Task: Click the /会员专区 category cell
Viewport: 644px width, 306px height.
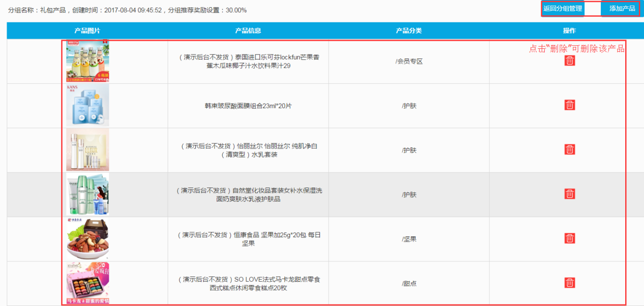Action: tap(409, 62)
